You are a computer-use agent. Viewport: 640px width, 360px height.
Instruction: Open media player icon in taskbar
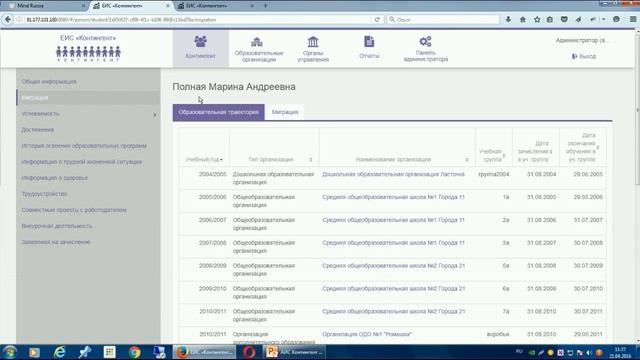point(34,352)
